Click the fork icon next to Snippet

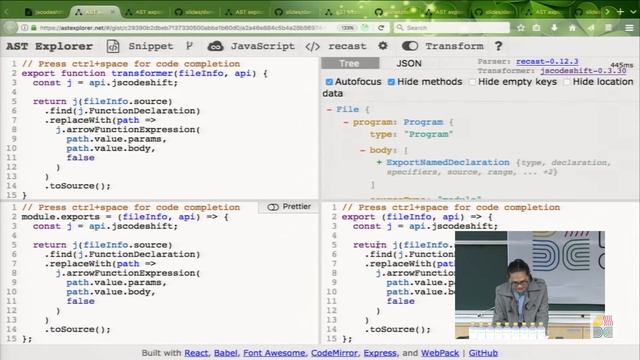189,46
